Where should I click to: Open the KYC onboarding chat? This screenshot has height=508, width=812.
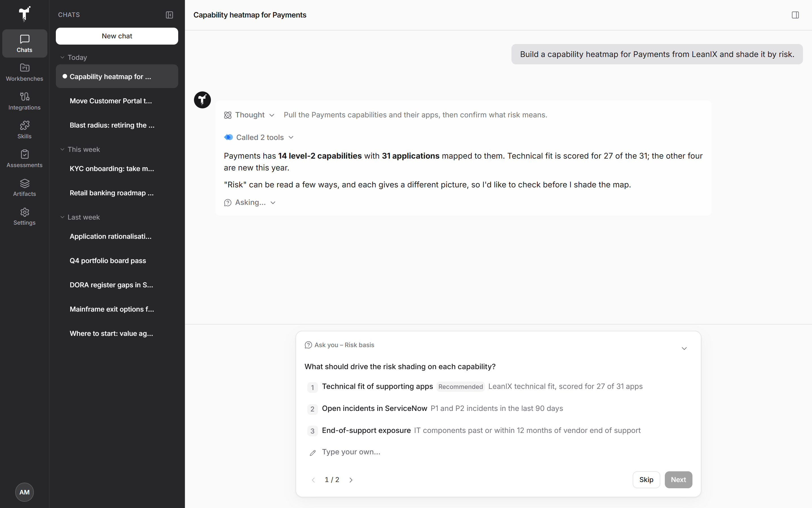[x=117, y=169]
